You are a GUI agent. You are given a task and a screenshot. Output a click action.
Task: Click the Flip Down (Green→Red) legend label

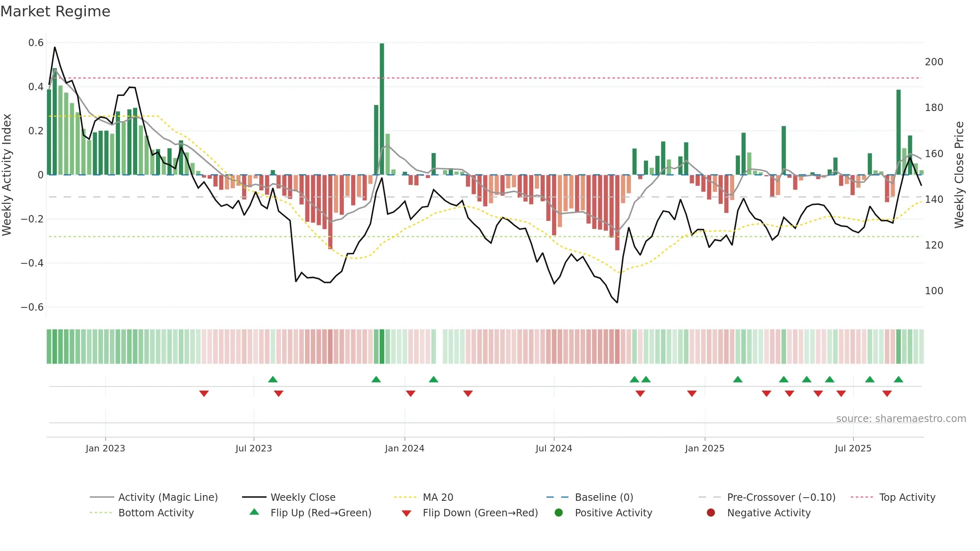(480, 513)
